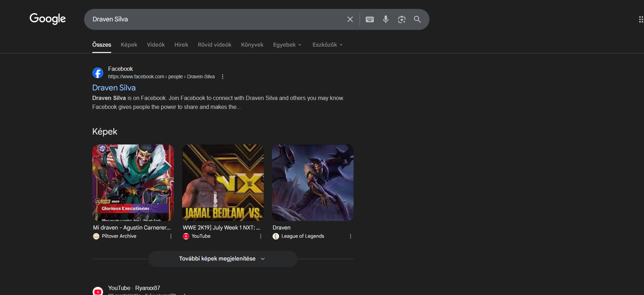Open the Google apps grid
Image resolution: width=644 pixels, height=295 pixels.
click(x=641, y=19)
